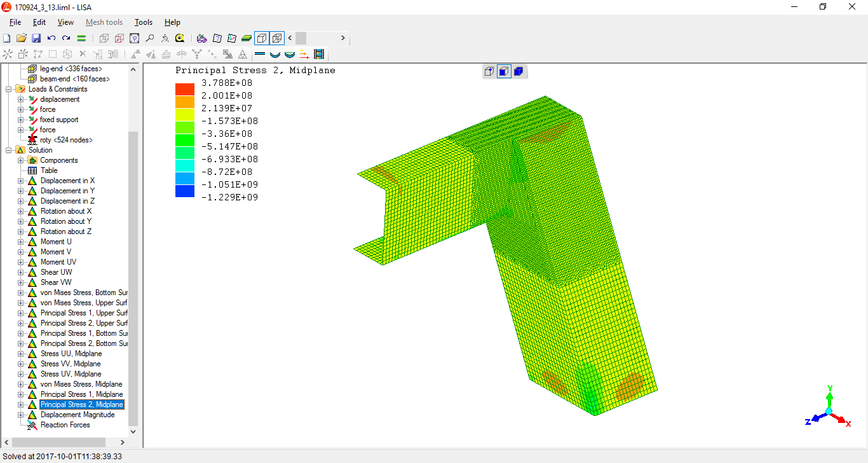Expand the Components tree item
The width and height of the screenshot is (868, 463).
coord(20,160)
